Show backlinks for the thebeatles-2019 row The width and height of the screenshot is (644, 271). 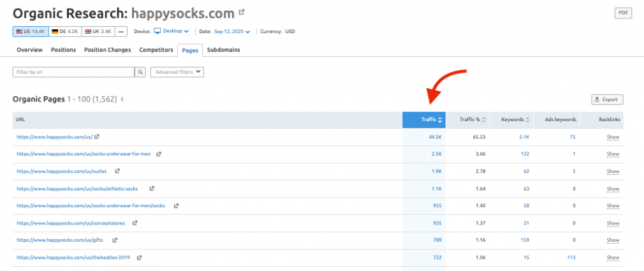click(613, 258)
